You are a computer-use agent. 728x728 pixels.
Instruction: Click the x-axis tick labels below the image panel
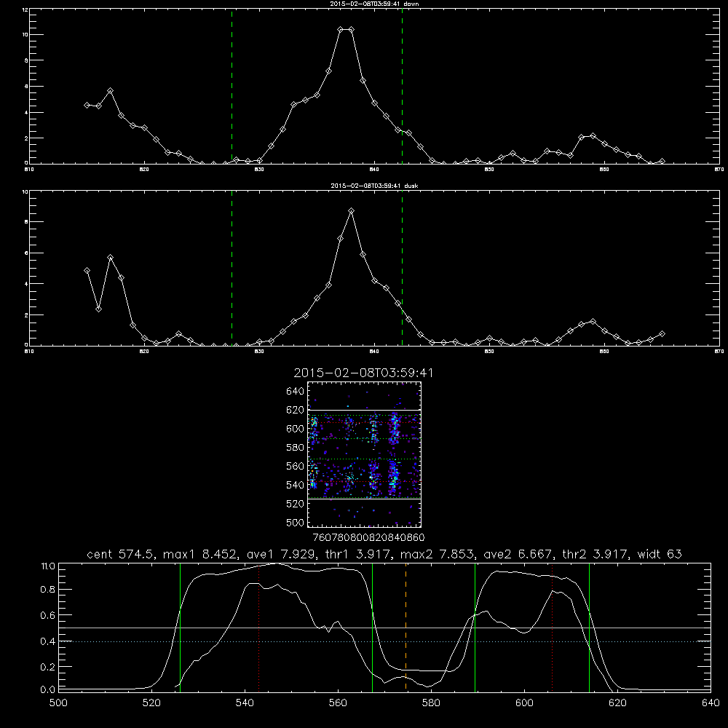(x=368, y=538)
